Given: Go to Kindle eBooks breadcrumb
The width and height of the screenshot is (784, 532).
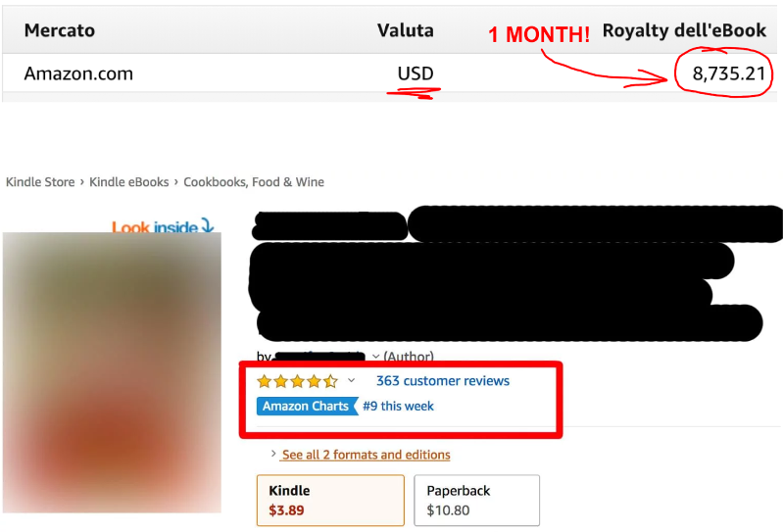Looking at the screenshot, I should (129, 182).
